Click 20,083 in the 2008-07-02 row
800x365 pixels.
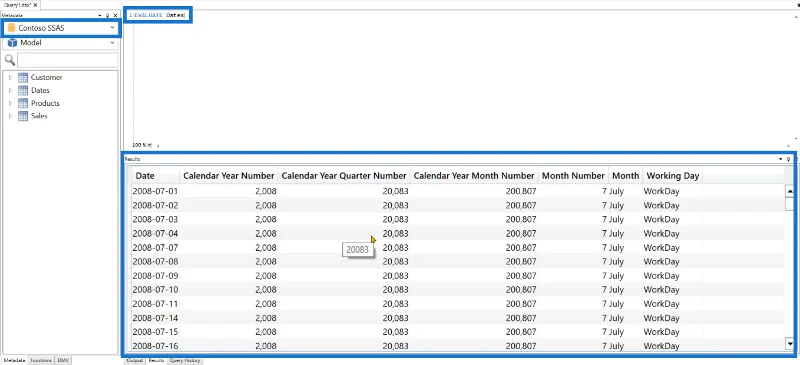[395, 205]
